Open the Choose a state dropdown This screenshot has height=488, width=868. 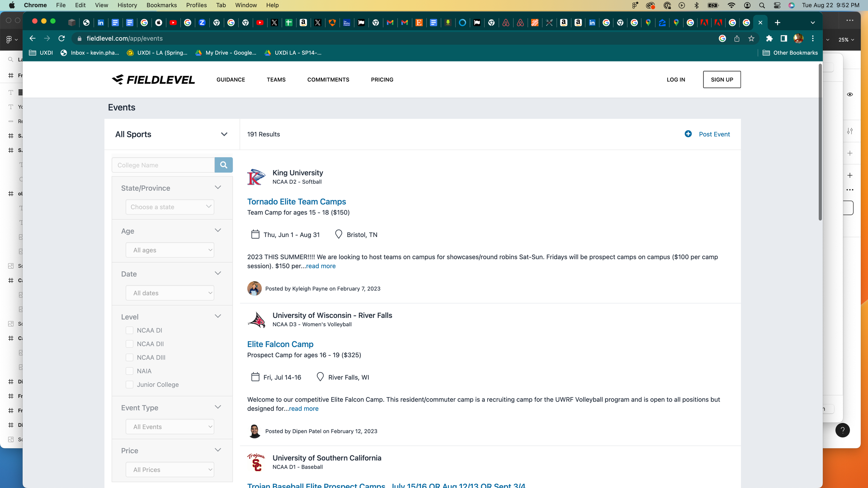170,207
